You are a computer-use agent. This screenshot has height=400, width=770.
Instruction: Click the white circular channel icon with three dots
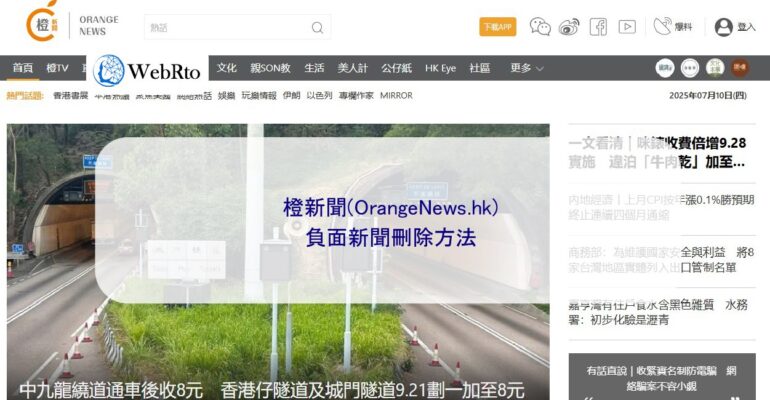pyautogui.click(x=690, y=68)
